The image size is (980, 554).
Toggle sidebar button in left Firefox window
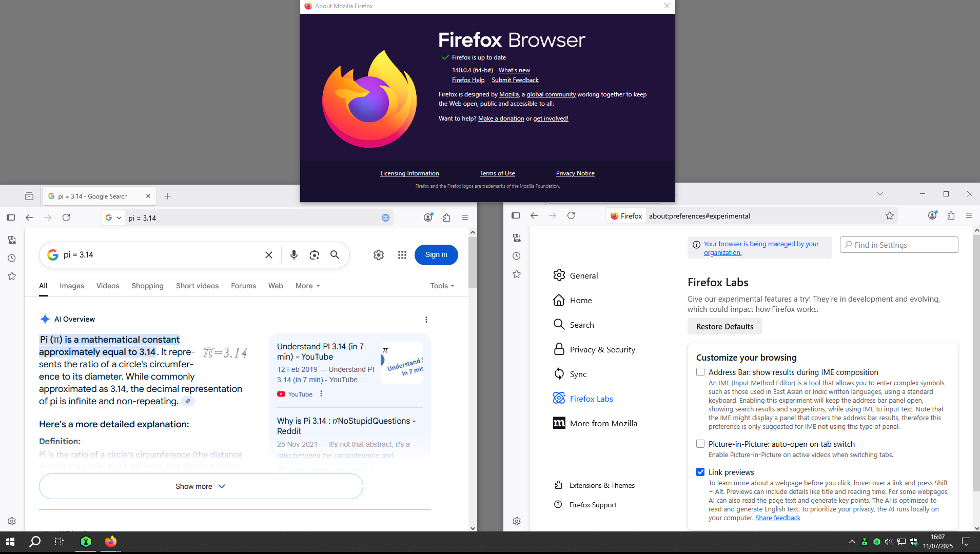coord(11,218)
